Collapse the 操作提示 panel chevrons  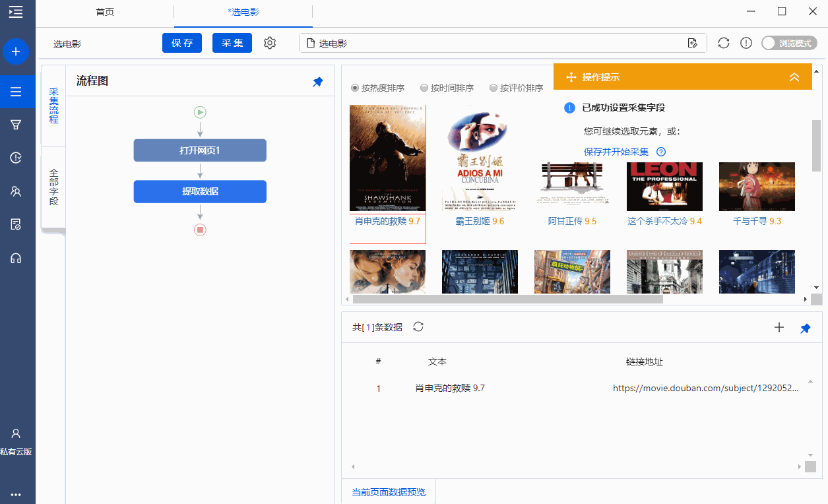(794, 77)
